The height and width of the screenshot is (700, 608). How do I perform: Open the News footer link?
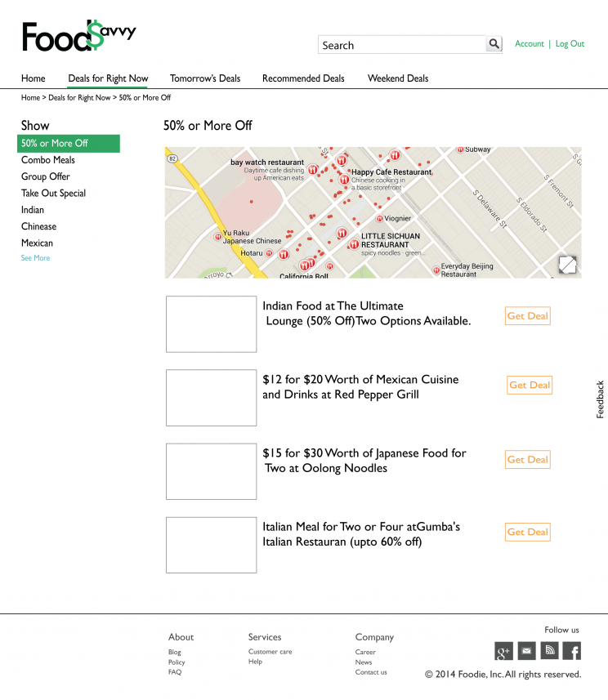364,662
